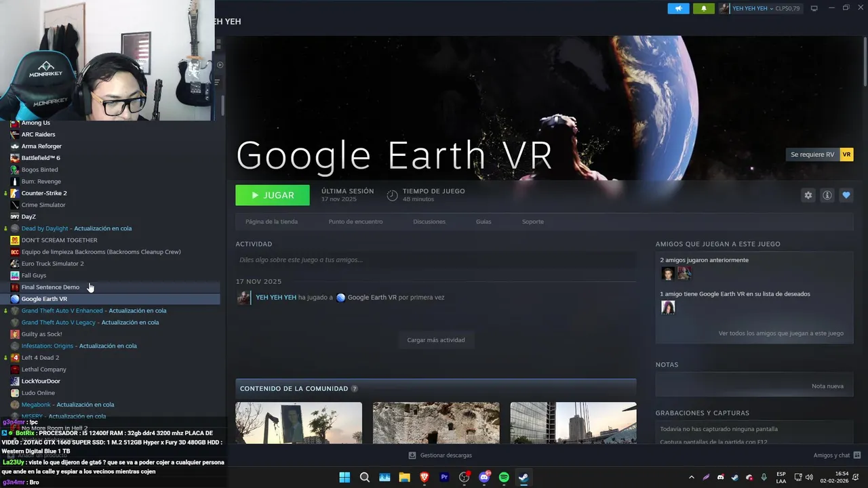Switch to Big Picture mode monitor icon
The width and height of the screenshot is (868, 488).
[814, 8]
